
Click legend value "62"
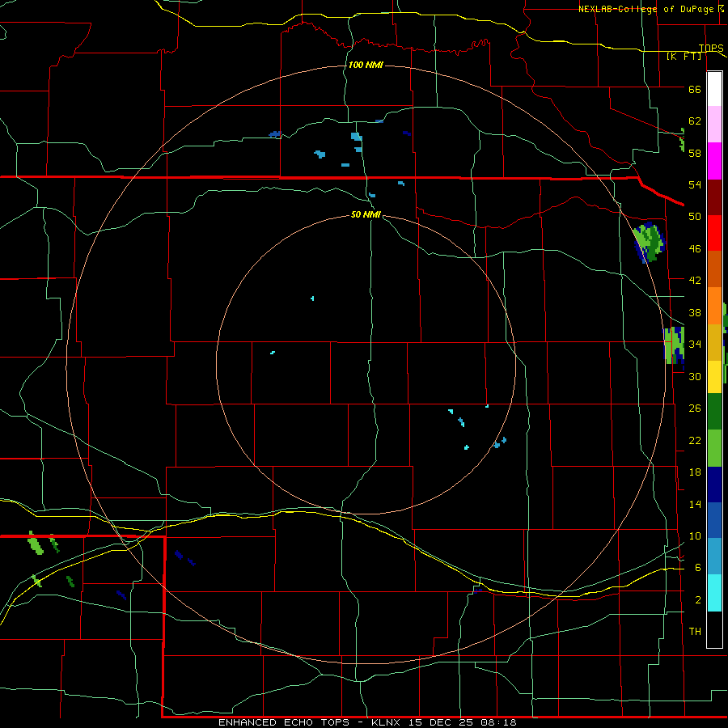[x=695, y=121]
